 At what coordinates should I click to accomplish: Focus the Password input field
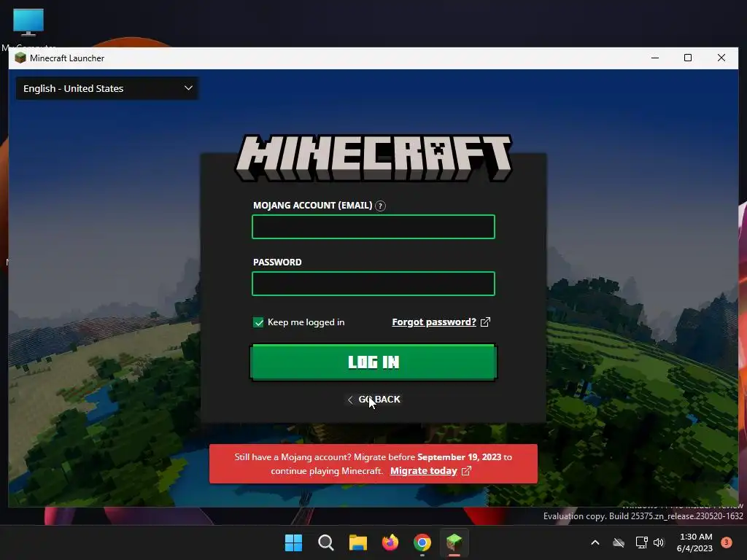point(373,284)
